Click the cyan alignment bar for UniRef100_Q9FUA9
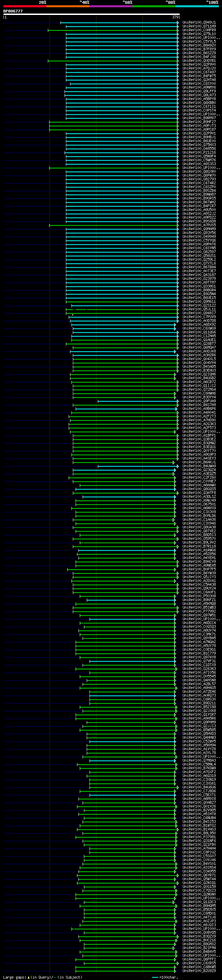 tap(138, 401)
